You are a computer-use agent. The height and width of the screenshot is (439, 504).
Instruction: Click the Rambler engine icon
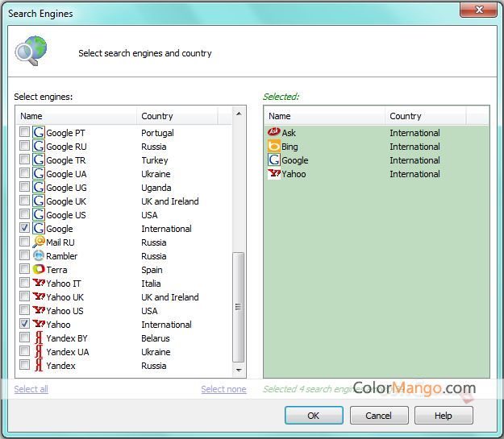point(38,256)
